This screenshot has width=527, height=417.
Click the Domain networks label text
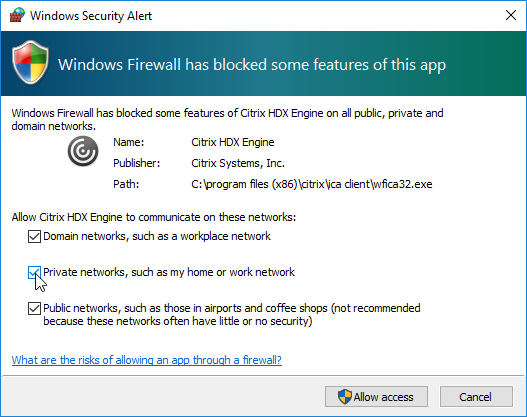point(157,236)
